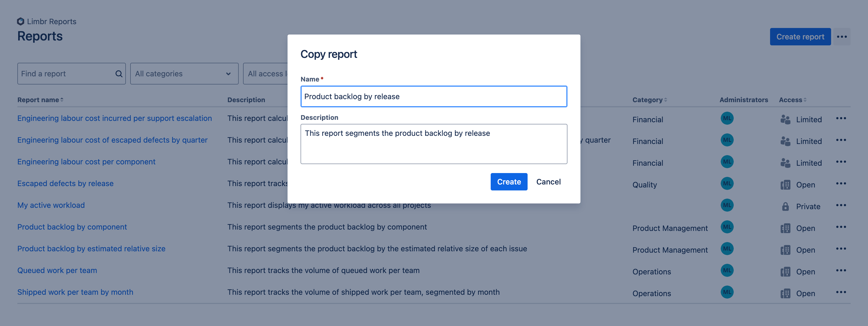The height and width of the screenshot is (326, 868).
Task: Click Open access icon for Escaped defects by release
Action: 785,185
